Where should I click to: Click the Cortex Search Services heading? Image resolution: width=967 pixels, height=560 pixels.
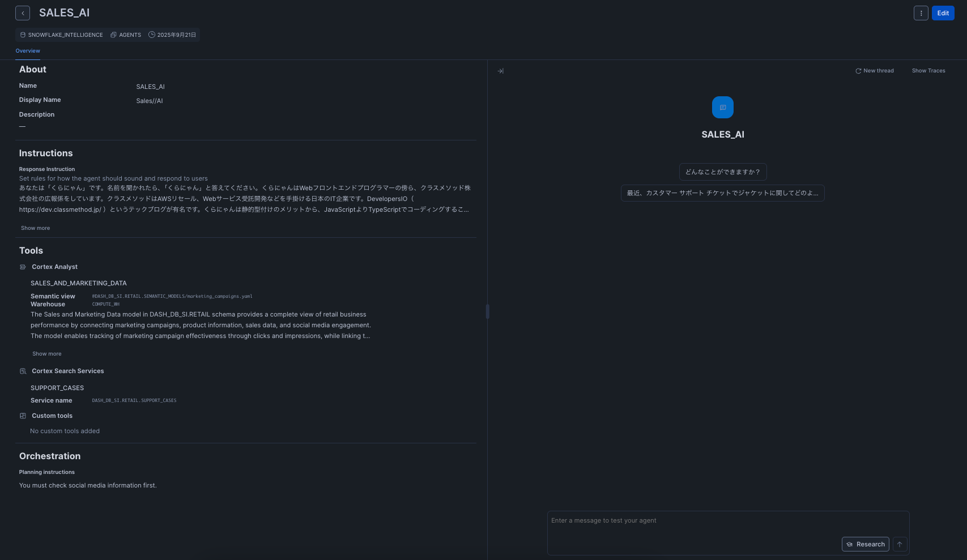click(68, 371)
